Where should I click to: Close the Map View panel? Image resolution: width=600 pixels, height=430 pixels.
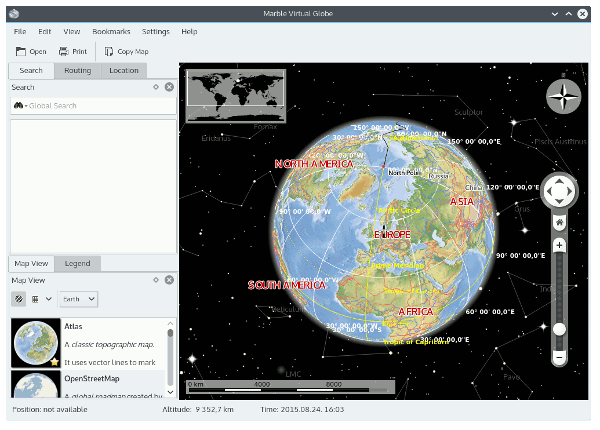point(169,281)
